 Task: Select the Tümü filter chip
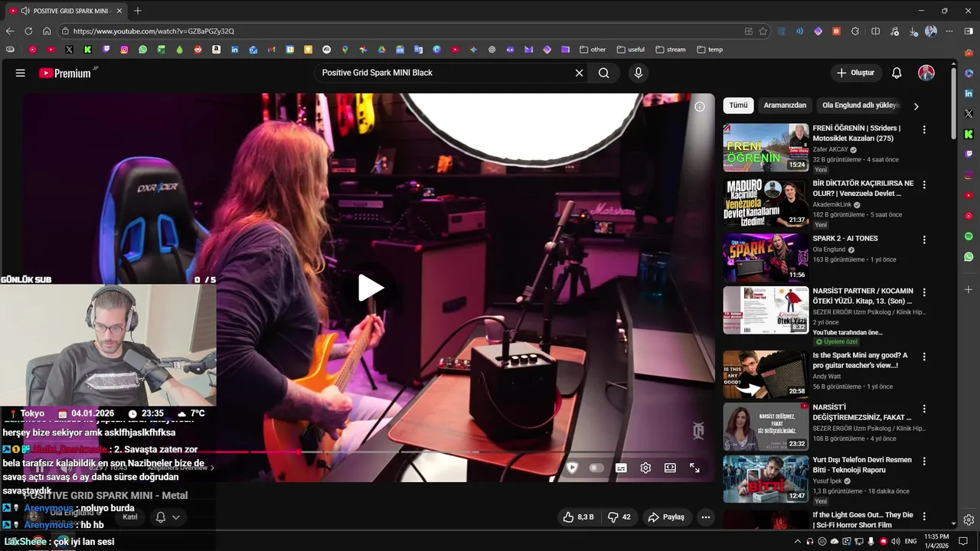pos(738,106)
